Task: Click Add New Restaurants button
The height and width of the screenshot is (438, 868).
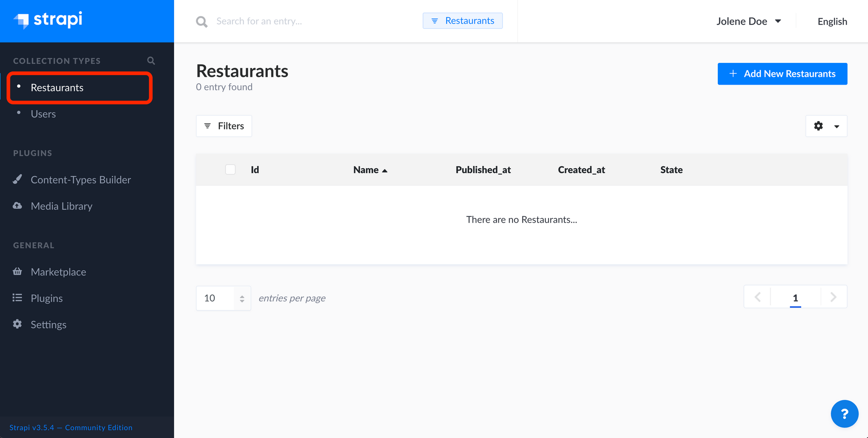Action: click(783, 74)
